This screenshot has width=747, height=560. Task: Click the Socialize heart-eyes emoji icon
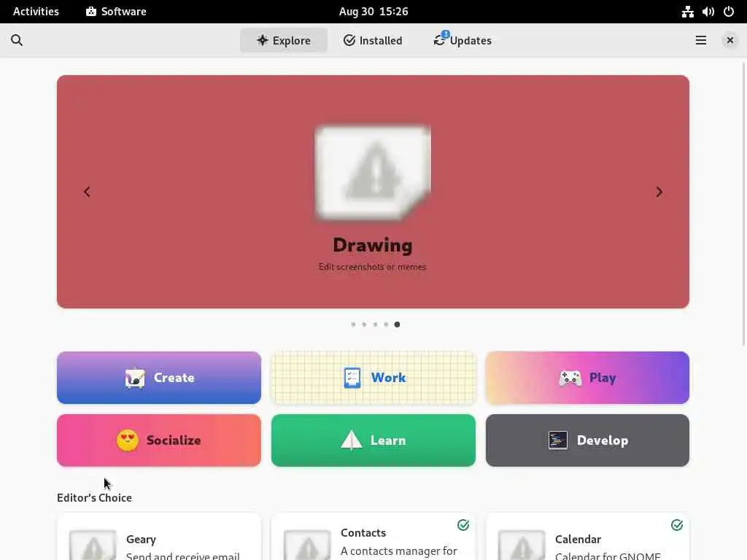tap(128, 440)
